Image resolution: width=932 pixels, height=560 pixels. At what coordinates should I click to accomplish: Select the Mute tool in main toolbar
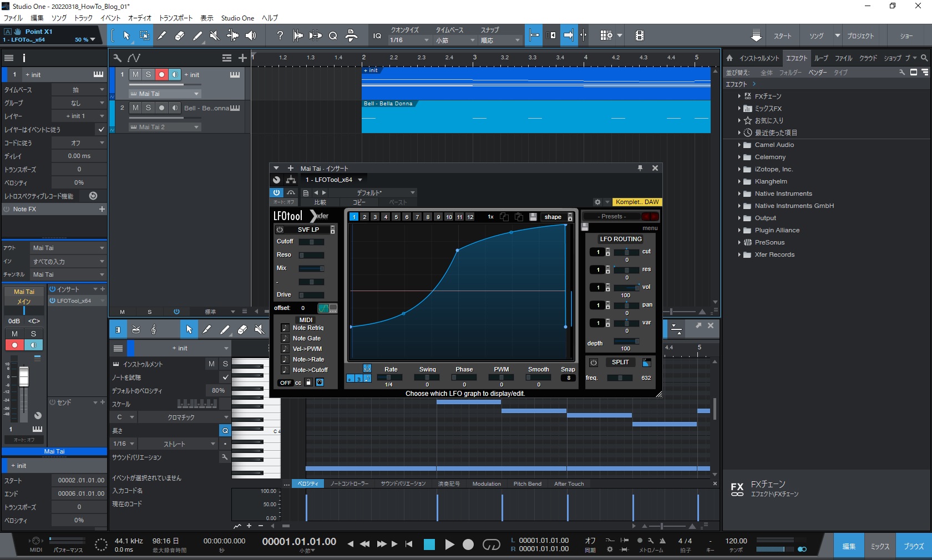coord(215,35)
